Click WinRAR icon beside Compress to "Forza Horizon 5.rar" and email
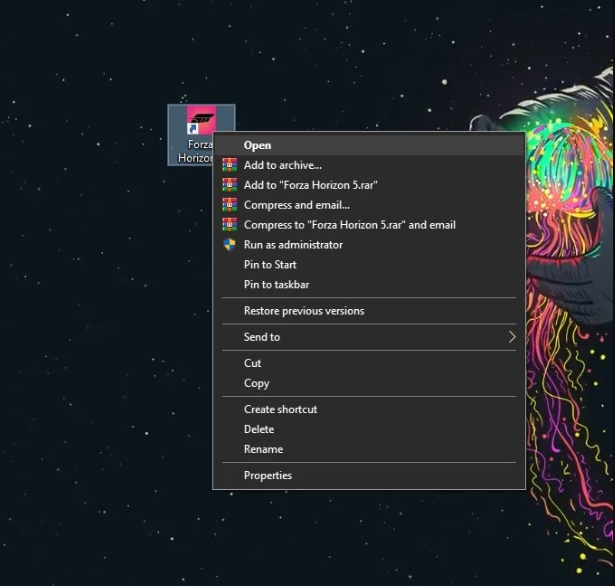The image size is (615, 586). click(229, 225)
